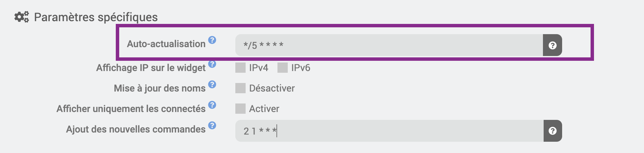
Task: Open cron assistant button of the nouvelles commandes field
Action: 553,131
